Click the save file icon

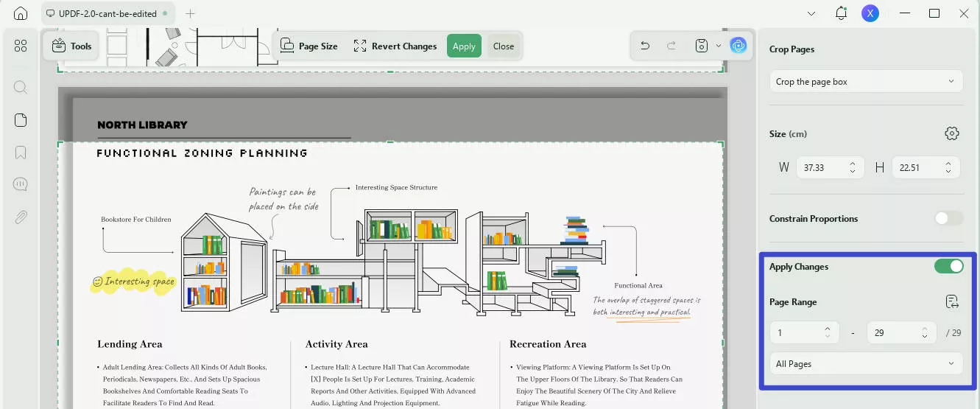pos(702,46)
